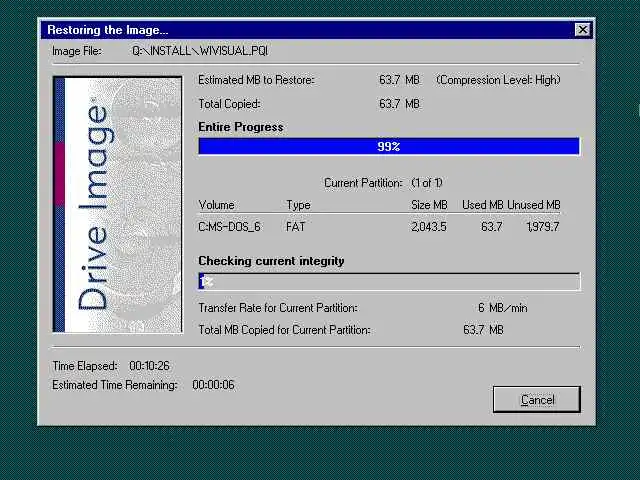Click the 6 MB/min transfer rate value
640x480 pixels.
pyautogui.click(x=502, y=308)
